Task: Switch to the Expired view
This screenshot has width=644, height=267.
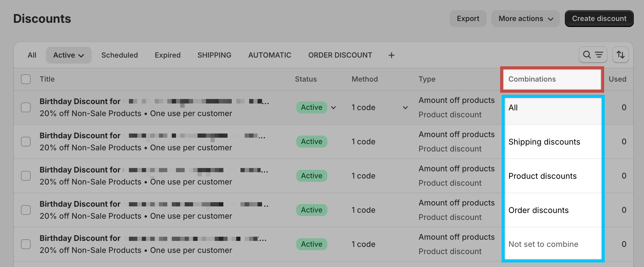Action: (168, 55)
